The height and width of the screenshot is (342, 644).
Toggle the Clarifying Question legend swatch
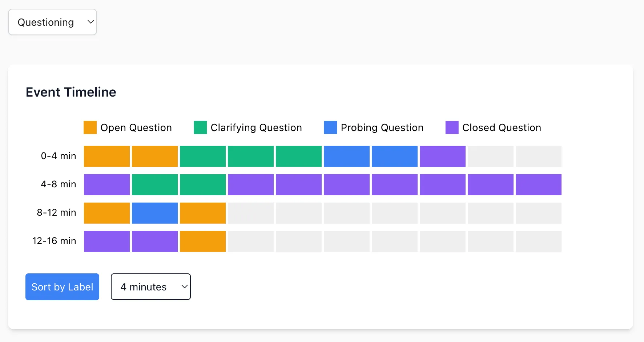[x=200, y=127]
